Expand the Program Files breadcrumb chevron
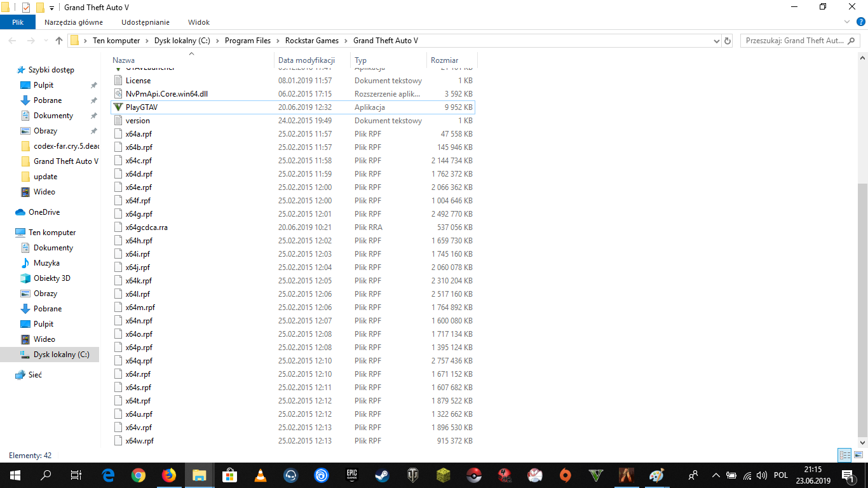 tap(278, 41)
